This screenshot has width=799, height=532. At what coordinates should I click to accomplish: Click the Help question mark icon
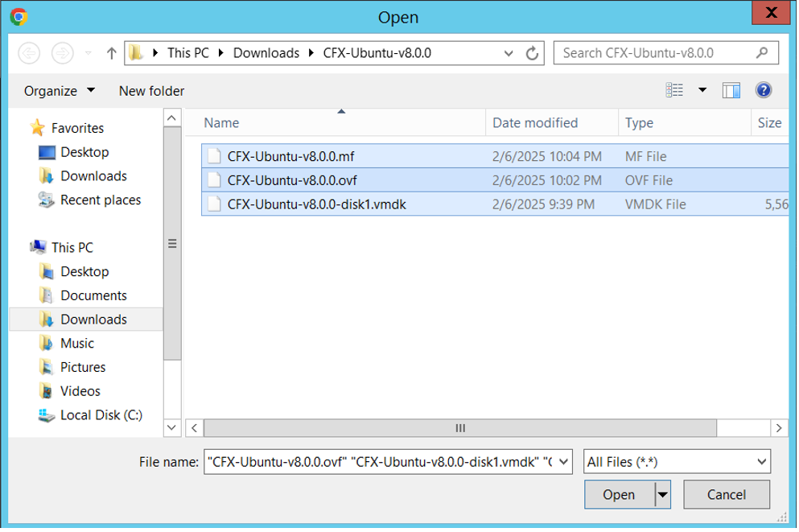pos(764,90)
